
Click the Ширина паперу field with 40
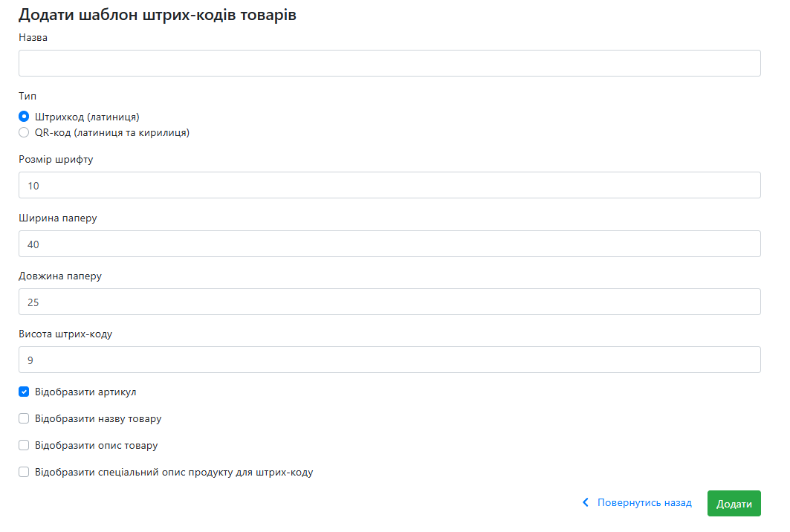pyautogui.click(x=389, y=244)
